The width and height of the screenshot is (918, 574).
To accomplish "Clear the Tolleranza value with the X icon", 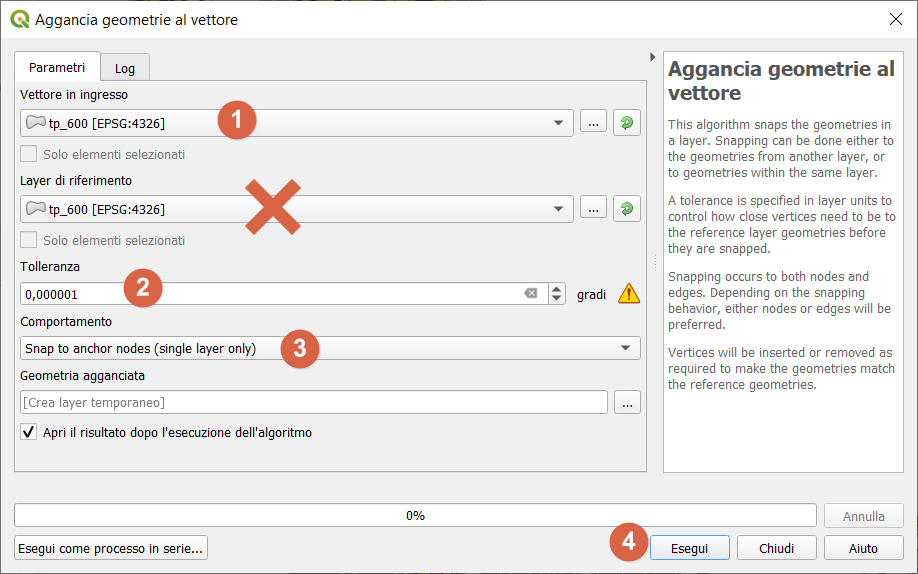I will coord(531,294).
